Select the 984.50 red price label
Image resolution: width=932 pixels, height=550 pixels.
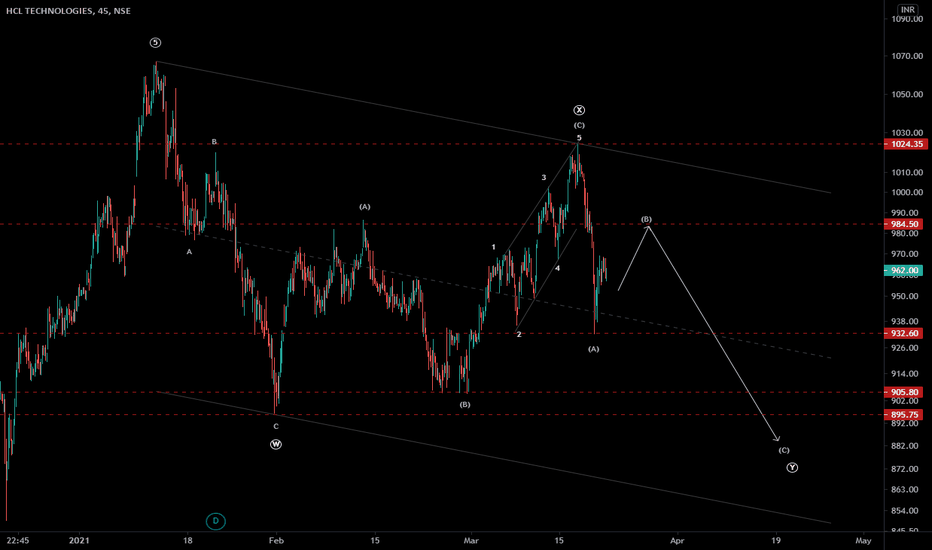pyautogui.click(x=904, y=224)
